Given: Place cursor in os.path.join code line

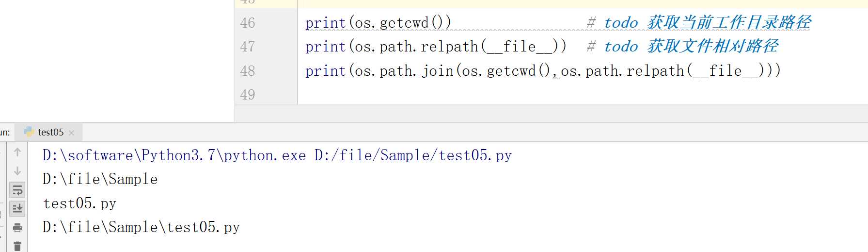Looking at the screenshot, I should (x=543, y=71).
